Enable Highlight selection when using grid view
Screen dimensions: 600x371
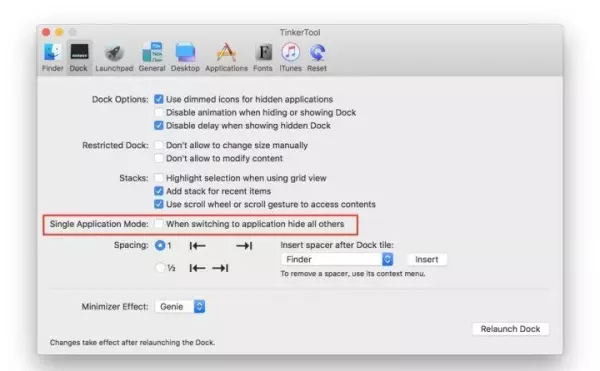pos(158,178)
